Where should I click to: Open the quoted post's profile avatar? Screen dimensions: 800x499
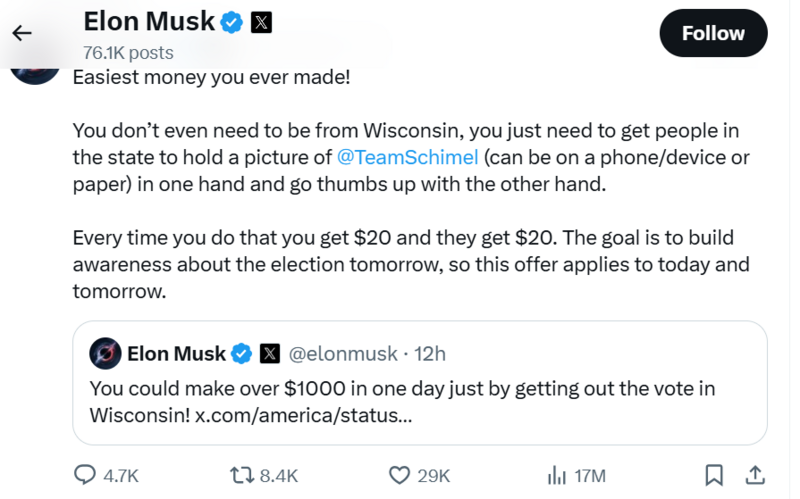coord(106,353)
